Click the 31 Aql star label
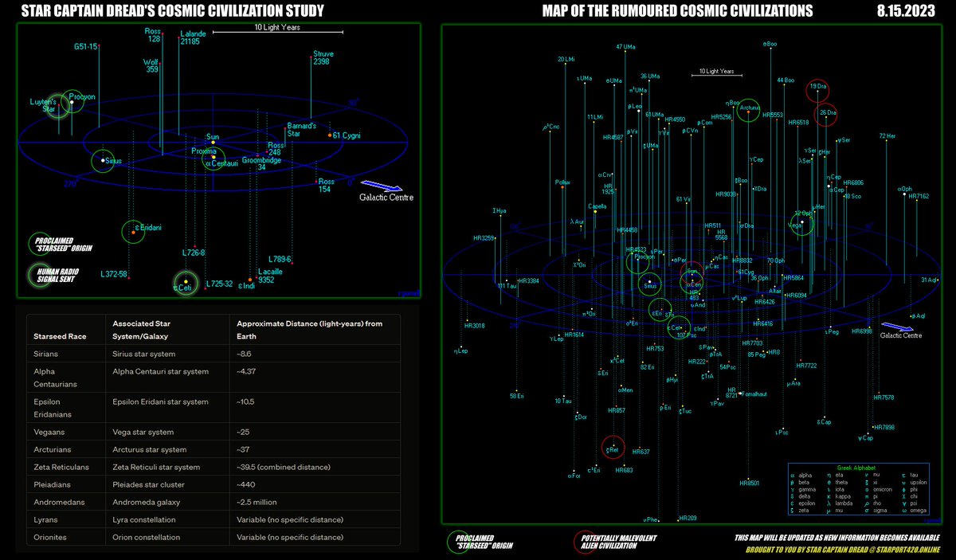The width and height of the screenshot is (956, 560). coord(930,280)
